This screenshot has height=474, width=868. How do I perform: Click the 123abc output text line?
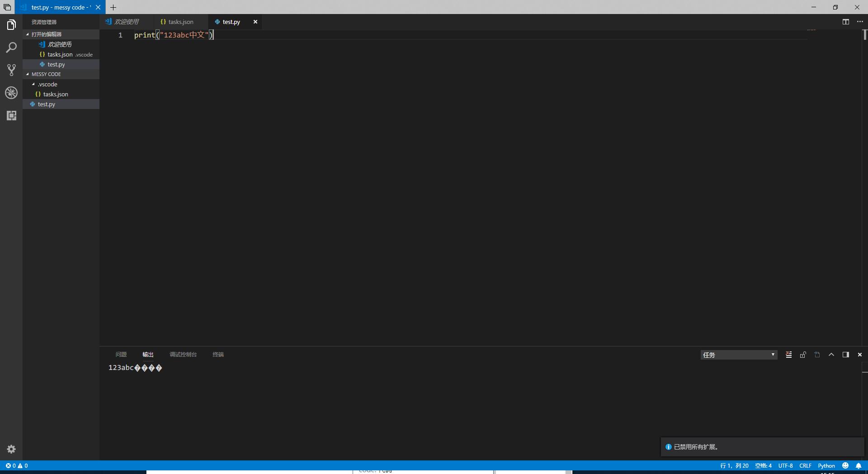135,368
